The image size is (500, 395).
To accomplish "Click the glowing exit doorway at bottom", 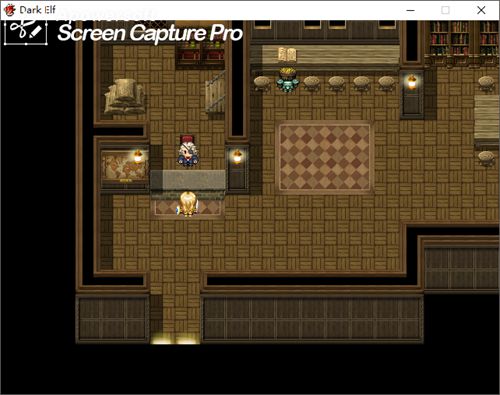I will [x=175, y=339].
